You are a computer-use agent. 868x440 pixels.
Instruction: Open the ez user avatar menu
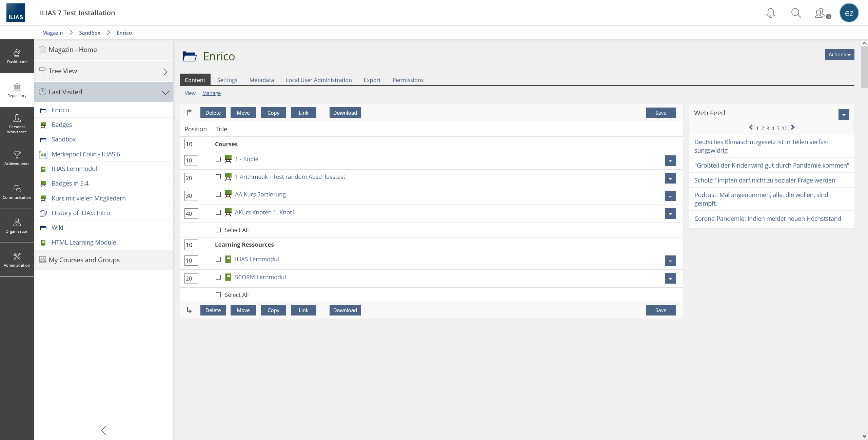(x=849, y=13)
